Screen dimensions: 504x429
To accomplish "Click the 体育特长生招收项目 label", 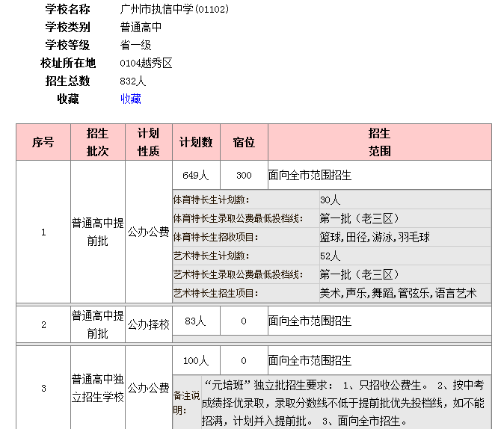I will point(216,237).
